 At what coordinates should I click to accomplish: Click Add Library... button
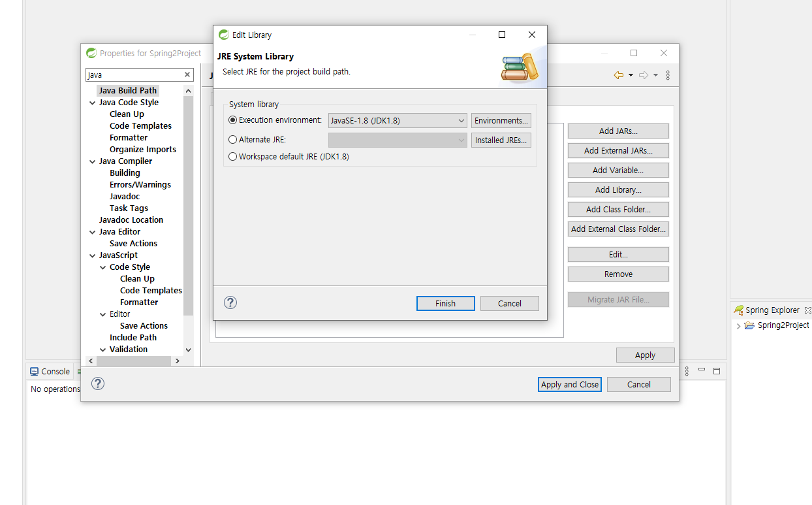click(618, 190)
